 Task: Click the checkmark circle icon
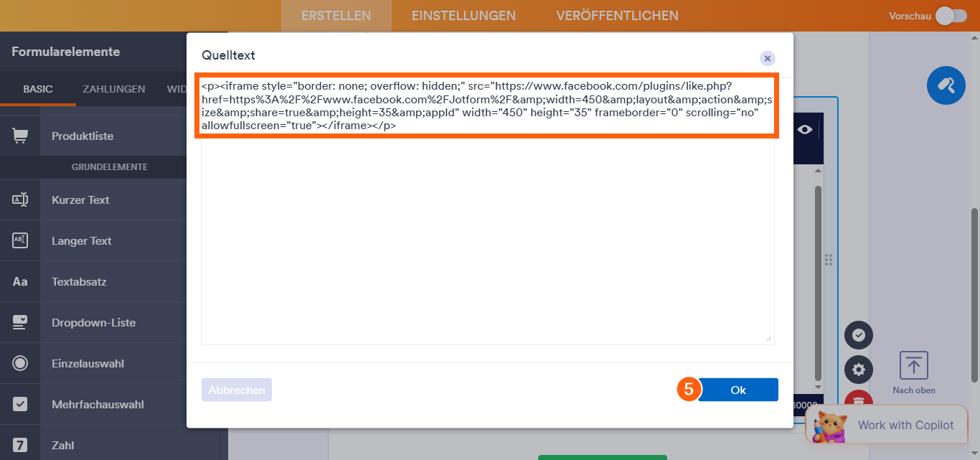coord(858,335)
